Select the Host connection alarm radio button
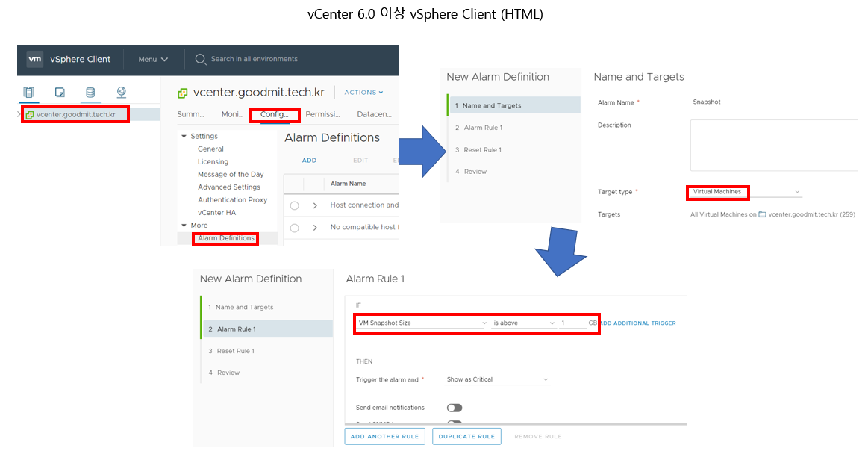The height and width of the screenshot is (451, 868). pyautogui.click(x=295, y=205)
